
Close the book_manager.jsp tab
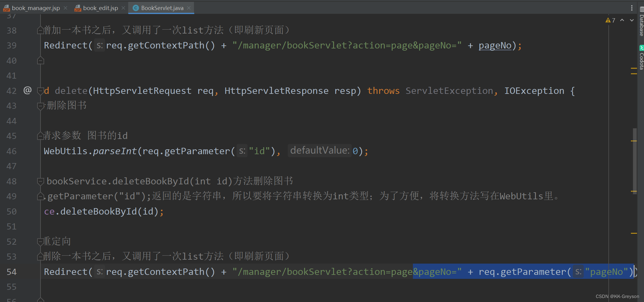pos(65,8)
